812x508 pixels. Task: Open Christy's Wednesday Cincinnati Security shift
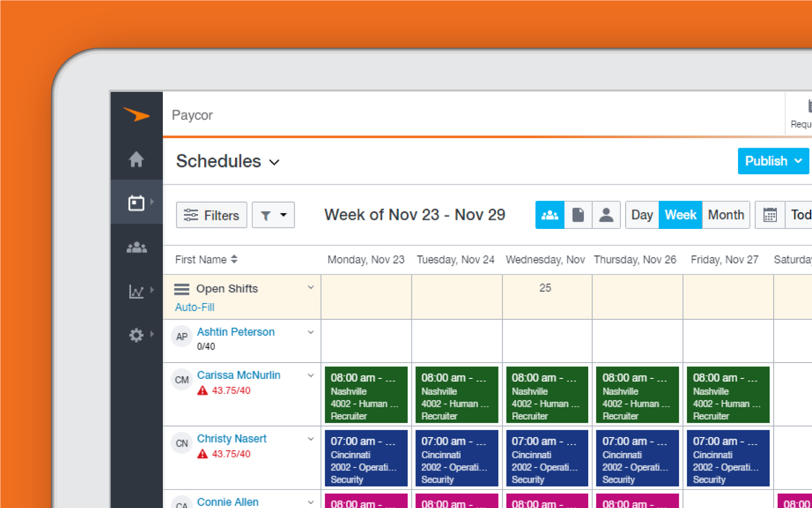click(x=547, y=458)
